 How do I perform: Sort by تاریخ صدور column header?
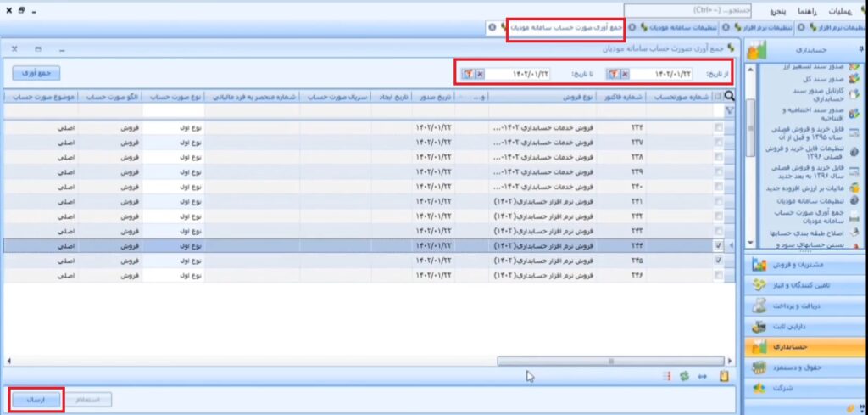click(x=433, y=97)
